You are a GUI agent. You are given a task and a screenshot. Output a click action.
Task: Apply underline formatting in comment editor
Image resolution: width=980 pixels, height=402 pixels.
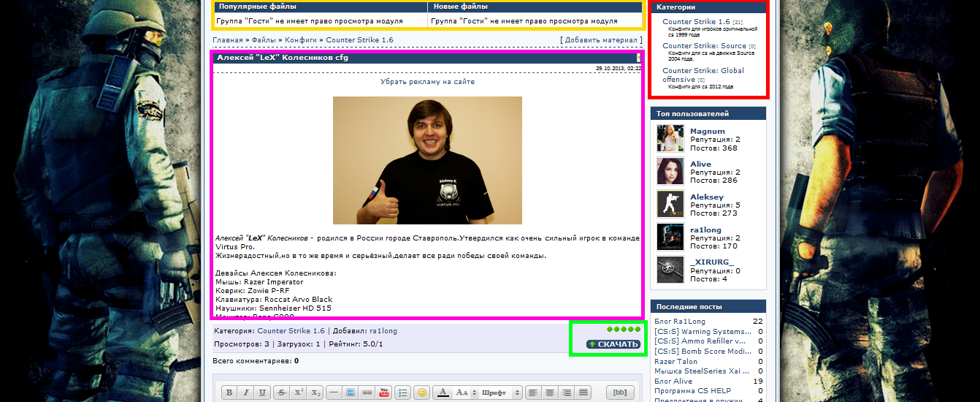coord(262,392)
